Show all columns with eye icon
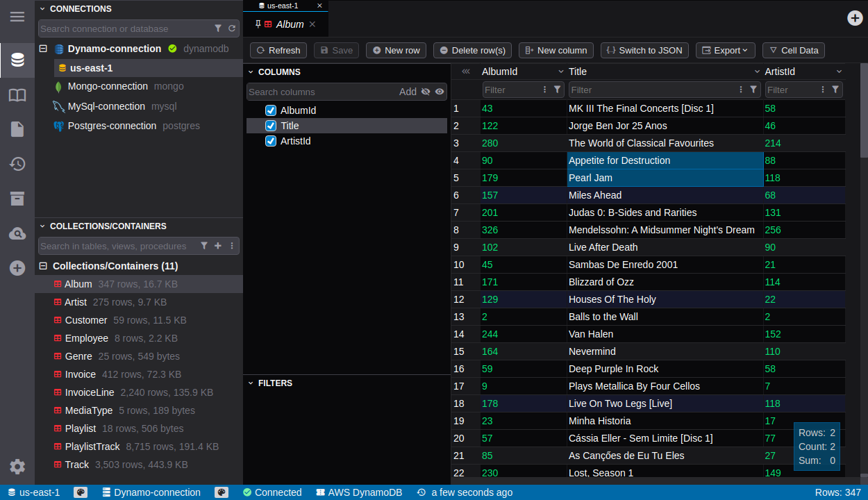This screenshot has width=868, height=500. pos(440,92)
